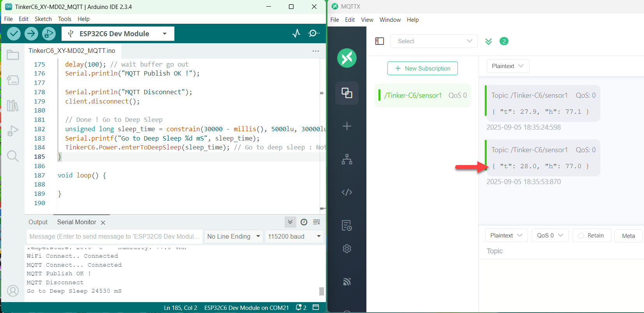Click the ESP32C6 Dev Module on COM21 status
The height and width of the screenshot is (313, 644).
point(246,308)
